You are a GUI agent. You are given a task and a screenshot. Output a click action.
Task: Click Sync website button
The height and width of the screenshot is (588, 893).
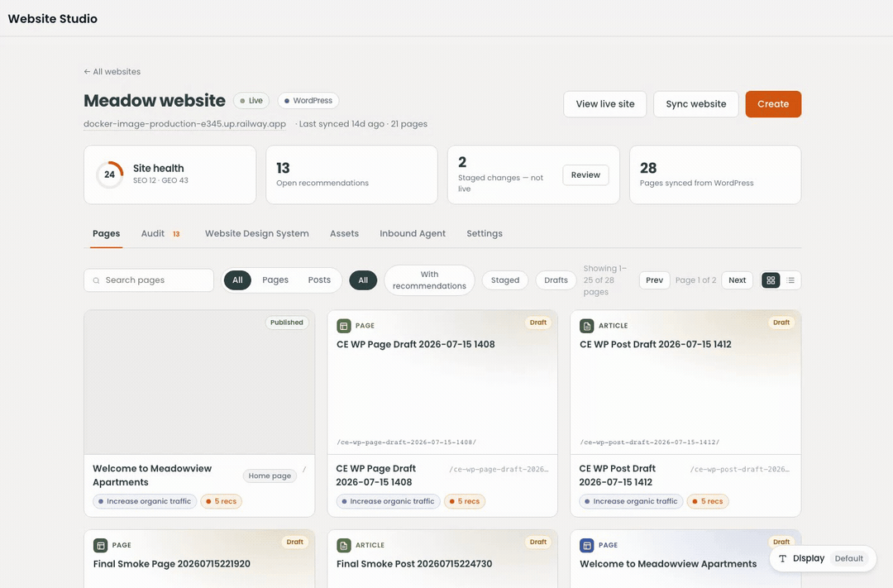tap(696, 104)
